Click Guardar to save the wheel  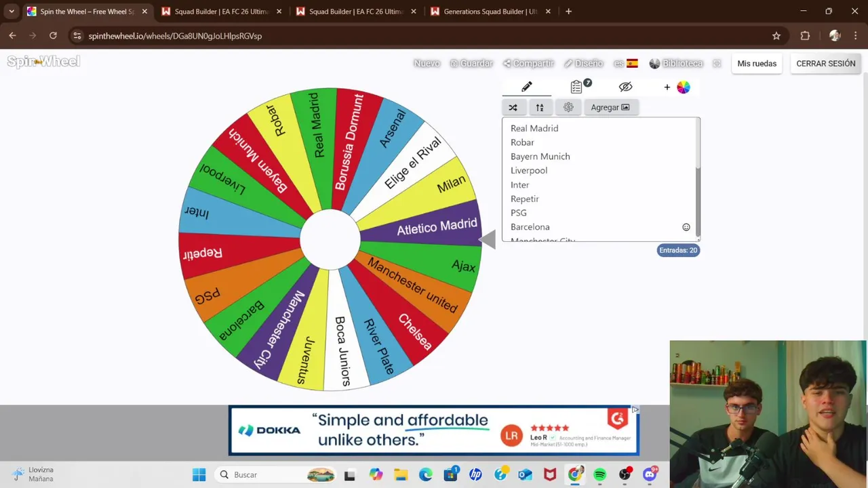[471, 63]
